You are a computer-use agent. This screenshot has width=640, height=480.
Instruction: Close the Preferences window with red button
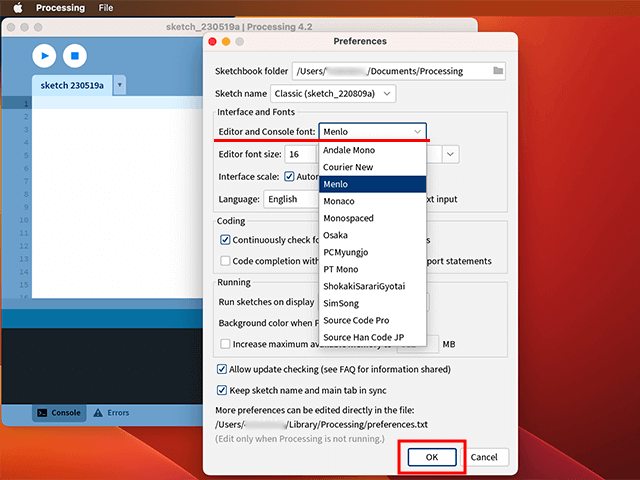(x=212, y=41)
